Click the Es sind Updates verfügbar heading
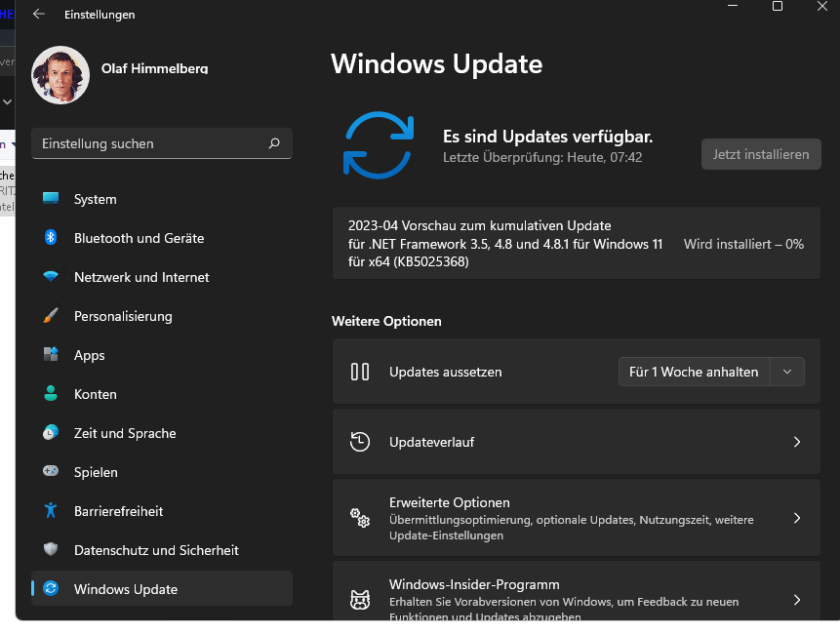 click(x=547, y=137)
